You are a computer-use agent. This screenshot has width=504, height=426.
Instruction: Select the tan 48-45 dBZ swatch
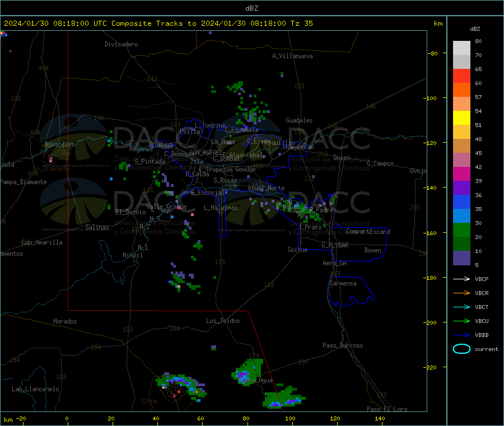click(461, 146)
